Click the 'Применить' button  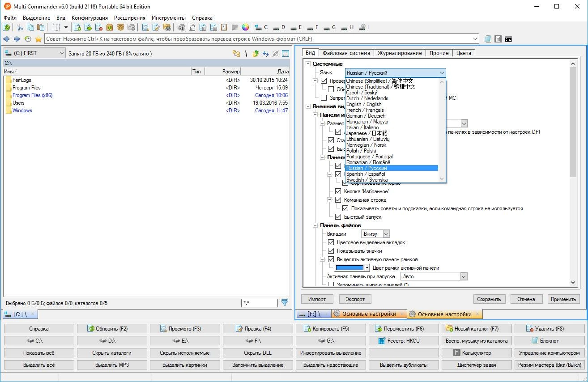point(563,299)
